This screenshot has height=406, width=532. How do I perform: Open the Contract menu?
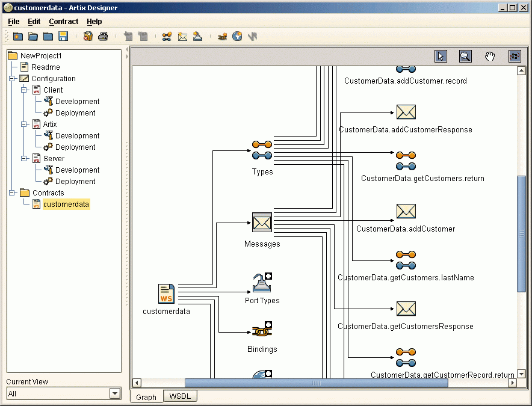(63, 22)
